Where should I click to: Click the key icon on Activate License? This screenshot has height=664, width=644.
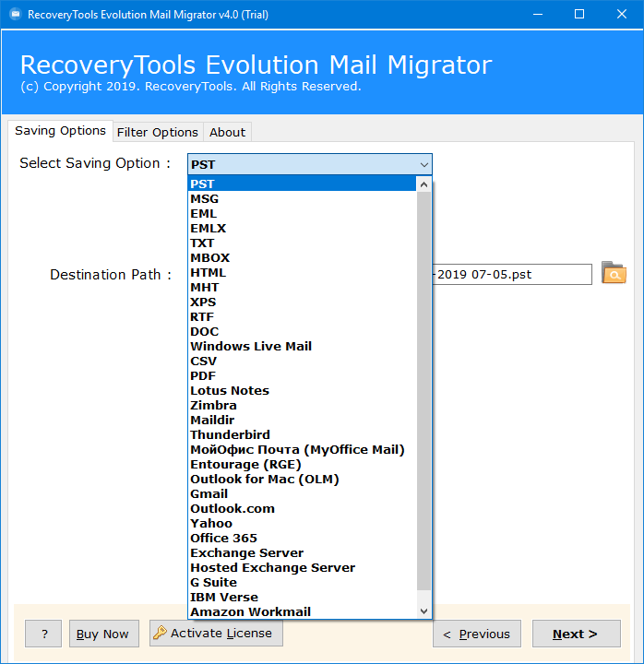[x=160, y=633]
